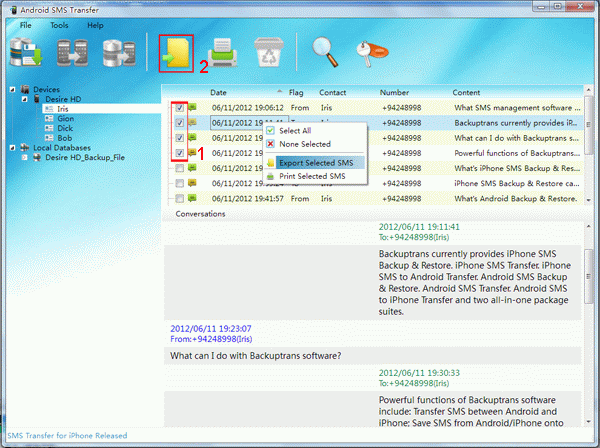
Task: Click the restore database to phone icon
Action: tap(119, 53)
